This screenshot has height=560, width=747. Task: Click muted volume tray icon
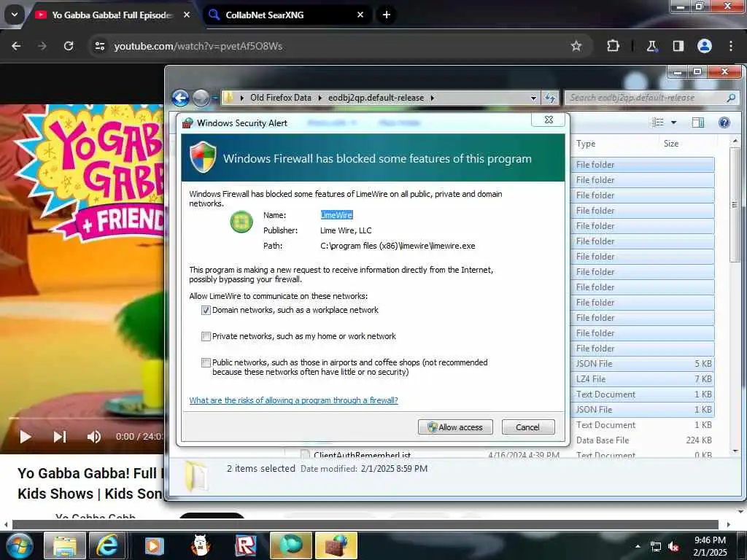673,546
